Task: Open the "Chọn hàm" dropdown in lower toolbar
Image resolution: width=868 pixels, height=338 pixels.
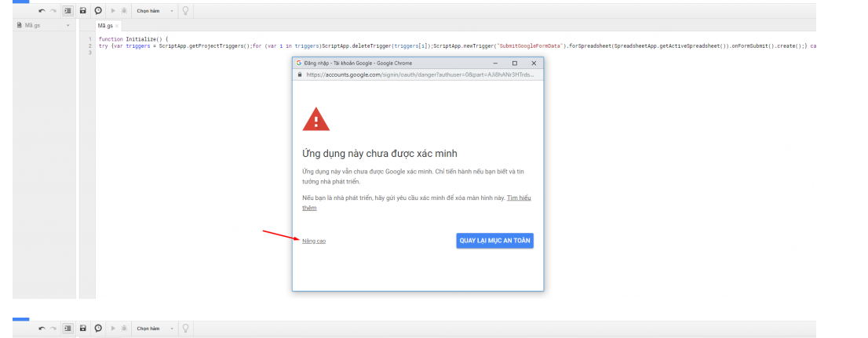Action: click(x=155, y=328)
